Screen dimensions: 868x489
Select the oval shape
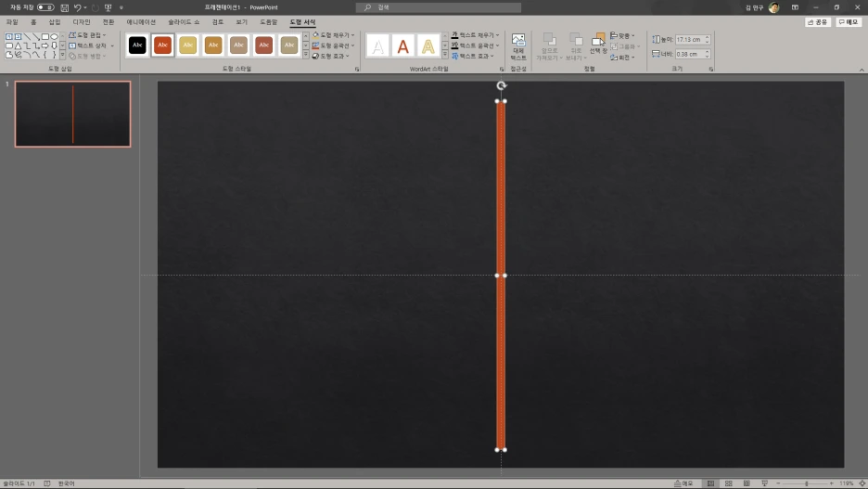point(54,36)
